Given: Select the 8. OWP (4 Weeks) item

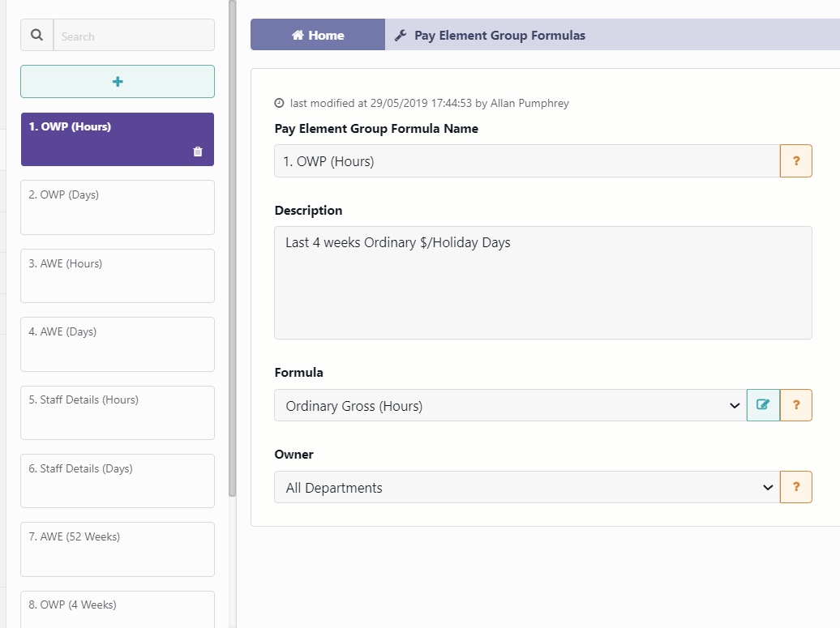Looking at the screenshot, I should point(118,609).
